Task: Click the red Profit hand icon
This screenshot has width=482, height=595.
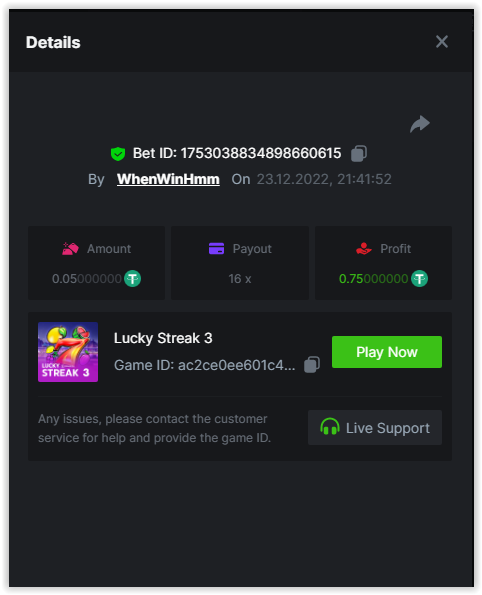Action: (364, 249)
